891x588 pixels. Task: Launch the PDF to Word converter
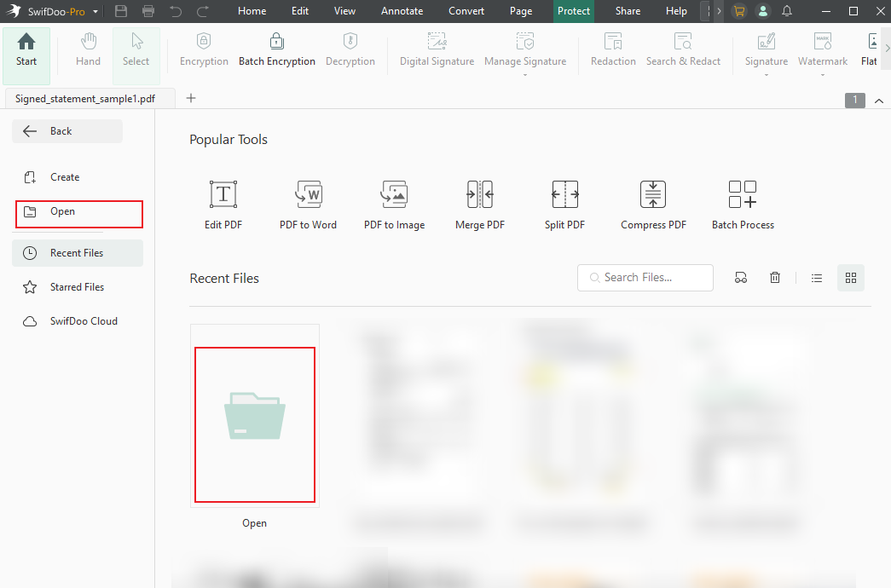click(308, 203)
